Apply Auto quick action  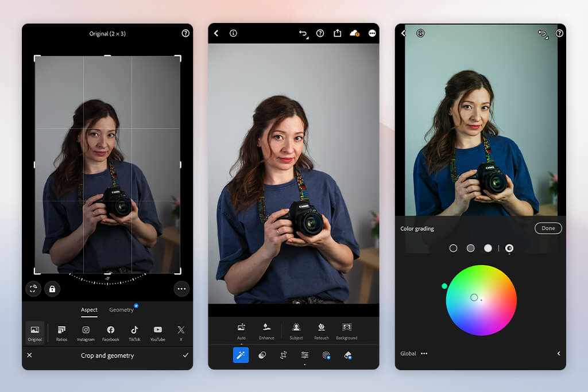tap(241, 331)
